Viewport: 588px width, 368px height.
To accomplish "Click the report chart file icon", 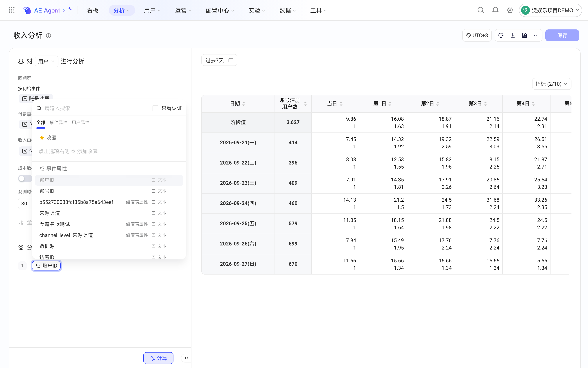I will pyautogui.click(x=524, y=36).
